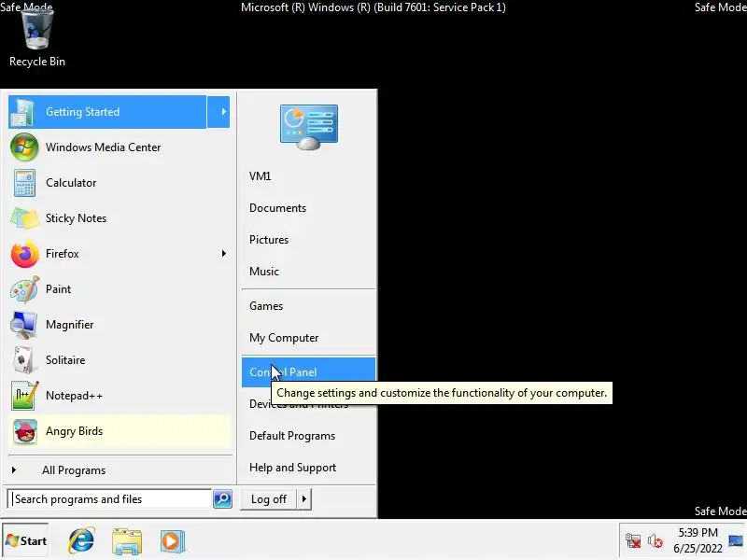Click the Solitaire cards icon
The image size is (747, 560).
pos(23,360)
